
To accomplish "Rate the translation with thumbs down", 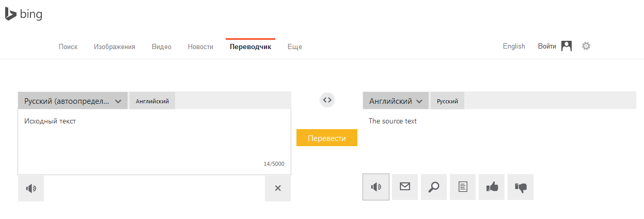I will click(x=521, y=187).
